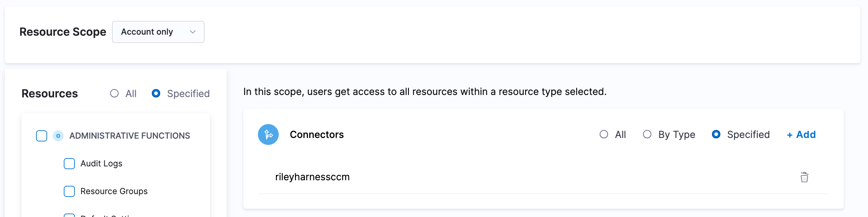The height and width of the screenshot is (217, 868).
Task: Choose Specified radio for Resources
Action: 156,94
